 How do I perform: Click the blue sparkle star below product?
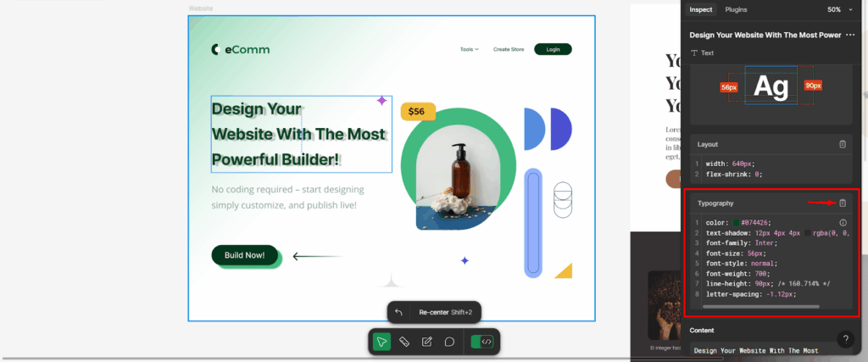pos(465,260)
